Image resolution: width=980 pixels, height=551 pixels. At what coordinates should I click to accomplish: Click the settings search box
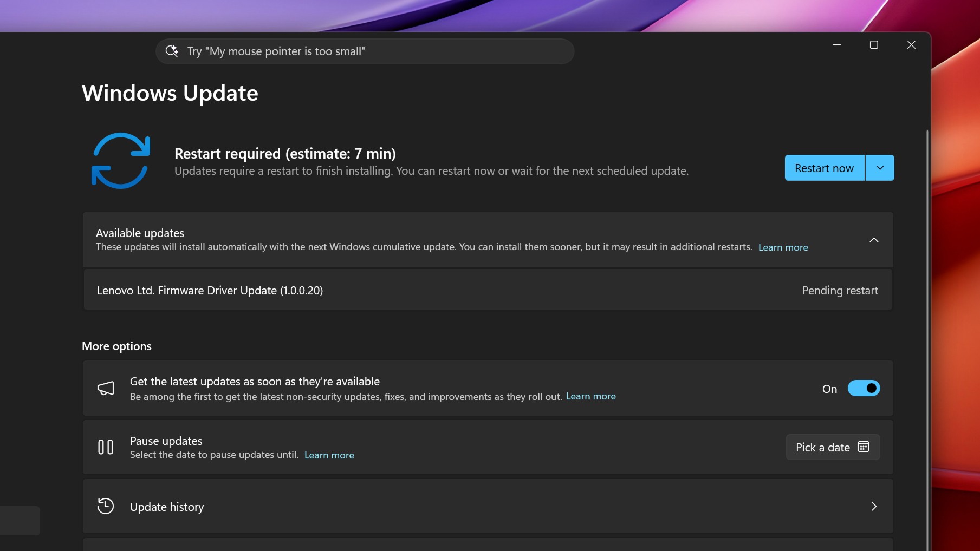[365, 51]
